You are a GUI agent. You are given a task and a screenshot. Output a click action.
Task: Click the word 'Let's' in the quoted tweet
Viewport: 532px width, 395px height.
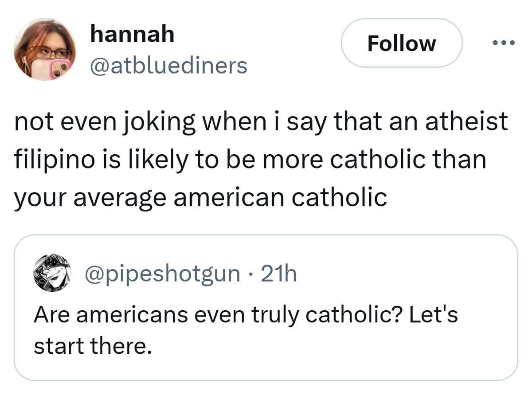433,315
